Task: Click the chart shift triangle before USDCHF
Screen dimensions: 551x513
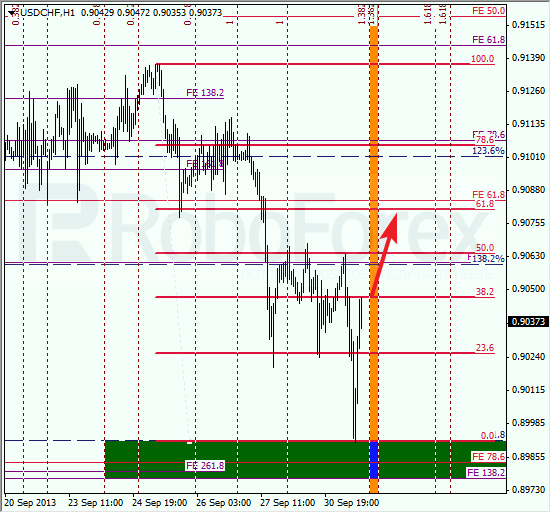Action: point(12,13)
